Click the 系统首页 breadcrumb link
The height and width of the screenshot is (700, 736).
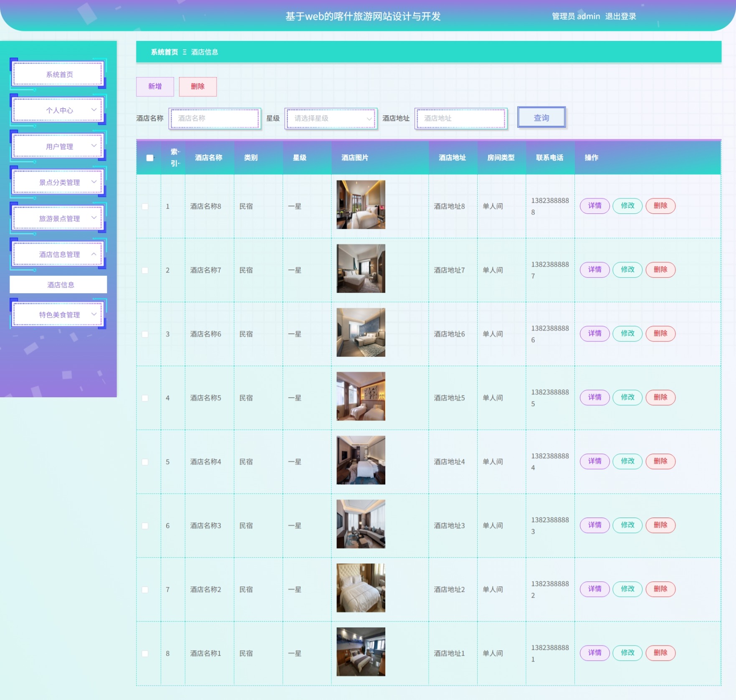pyautogui.click(x=164, y=52)
